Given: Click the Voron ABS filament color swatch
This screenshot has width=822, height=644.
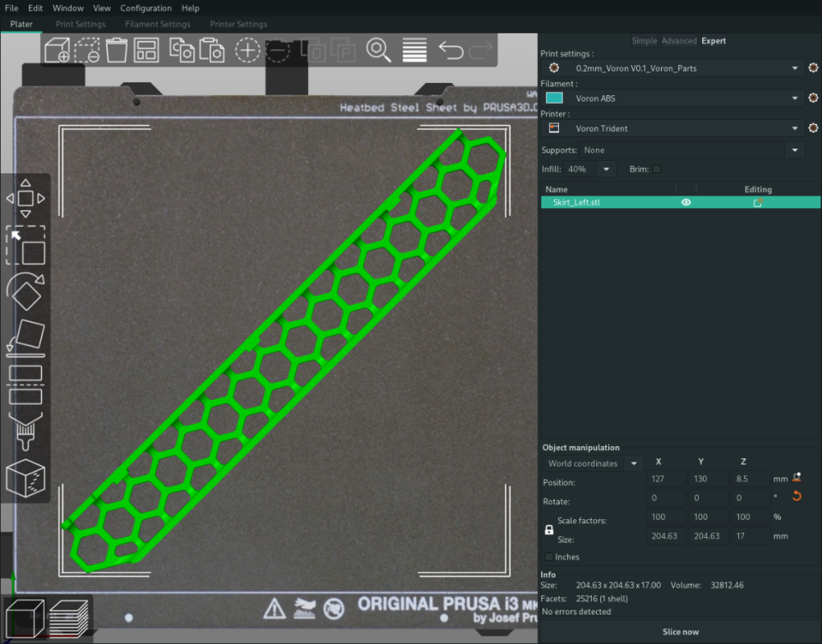Looking at the screenshot, I should (x=554, y=98).
